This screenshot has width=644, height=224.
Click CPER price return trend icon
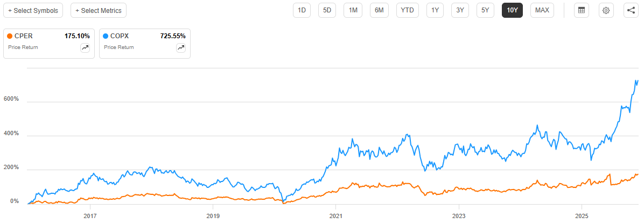click(x=85, y=48)
